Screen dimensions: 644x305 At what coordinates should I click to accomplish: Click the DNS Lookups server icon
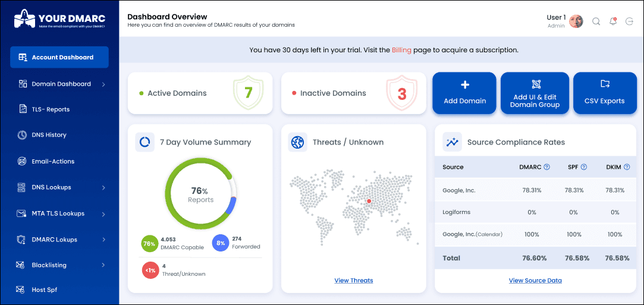(21, 187)
